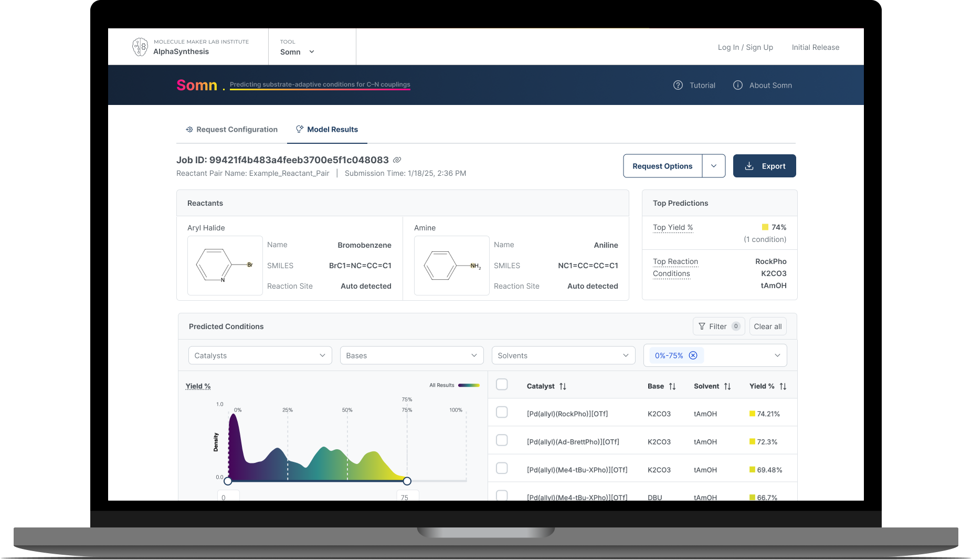Expand the yield range filter dropdown
The height and width of the screenshot is (560, 972).
(x=777, y=355)
